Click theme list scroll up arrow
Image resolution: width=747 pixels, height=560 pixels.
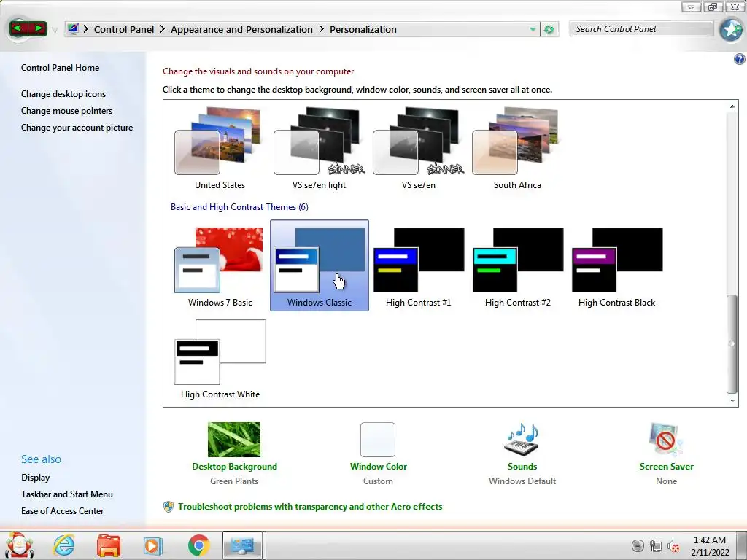[x=732, y=106]
